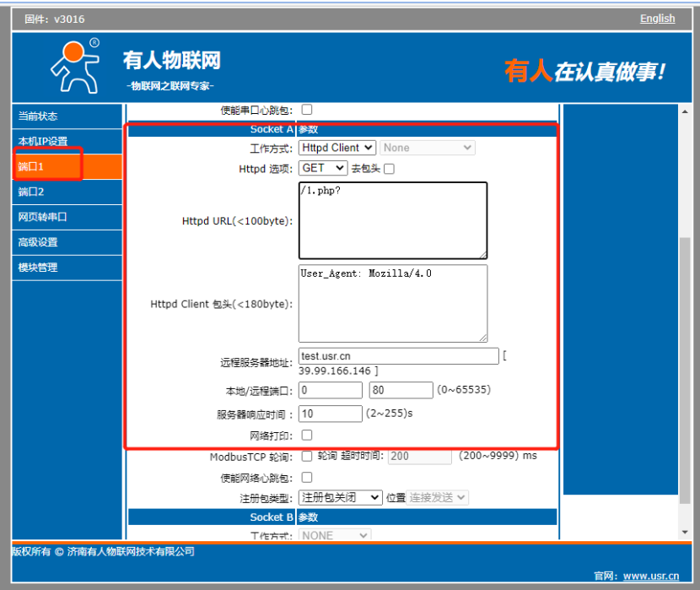
Task: Expand the GET Httpd option dropdown
Action: (323, 169)
